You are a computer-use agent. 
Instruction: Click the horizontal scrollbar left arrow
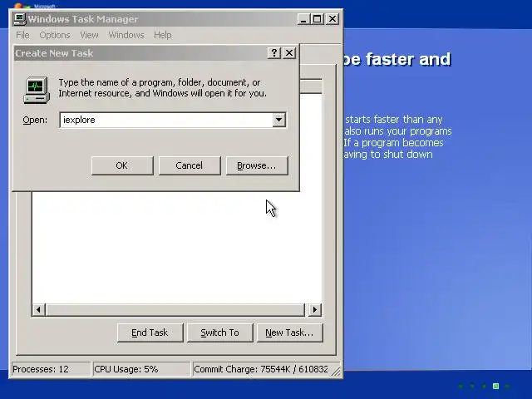point(39,309)
